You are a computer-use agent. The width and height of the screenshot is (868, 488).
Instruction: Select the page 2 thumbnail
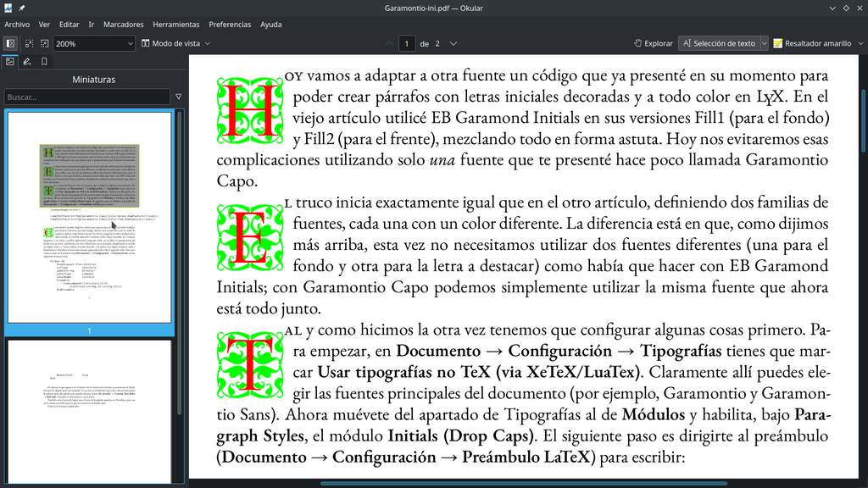coord(89,411)
